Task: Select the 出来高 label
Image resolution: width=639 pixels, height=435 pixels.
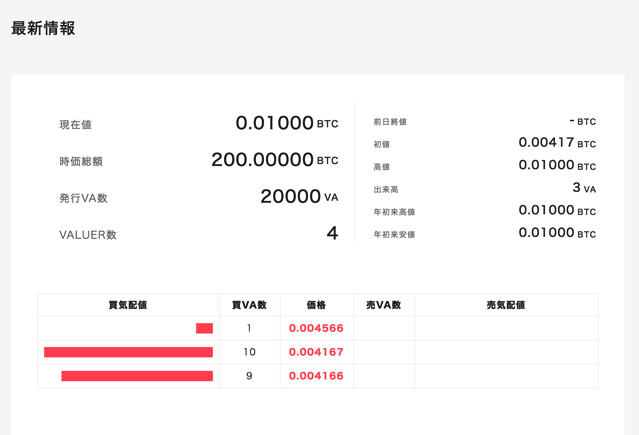Action: click(x=386, y=190)
